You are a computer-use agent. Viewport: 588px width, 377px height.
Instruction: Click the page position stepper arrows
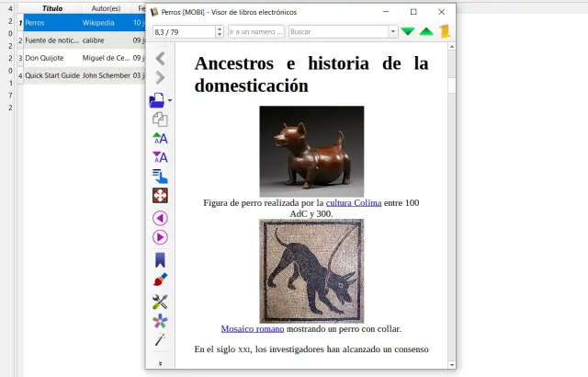pyautogui.click(x=220, y=31)
